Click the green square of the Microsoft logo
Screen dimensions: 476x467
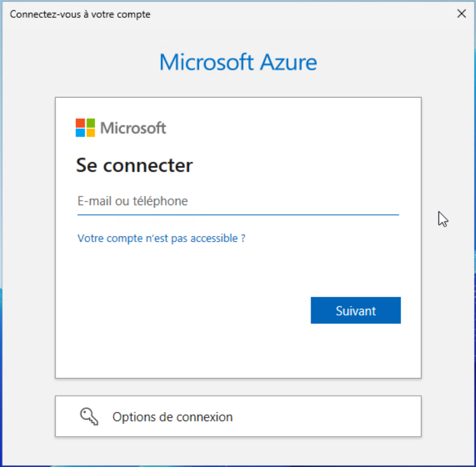[90, 123]
